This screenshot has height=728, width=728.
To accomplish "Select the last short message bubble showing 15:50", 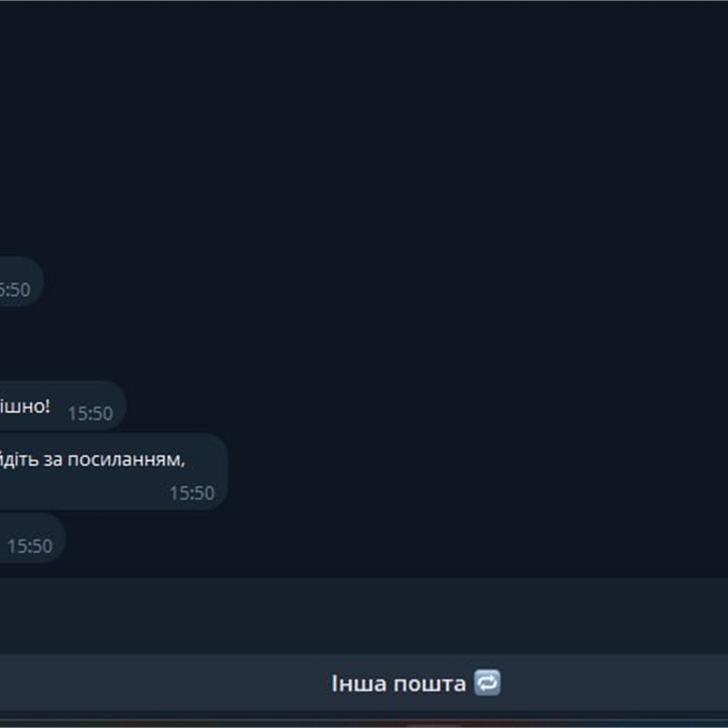I will 32,538.
